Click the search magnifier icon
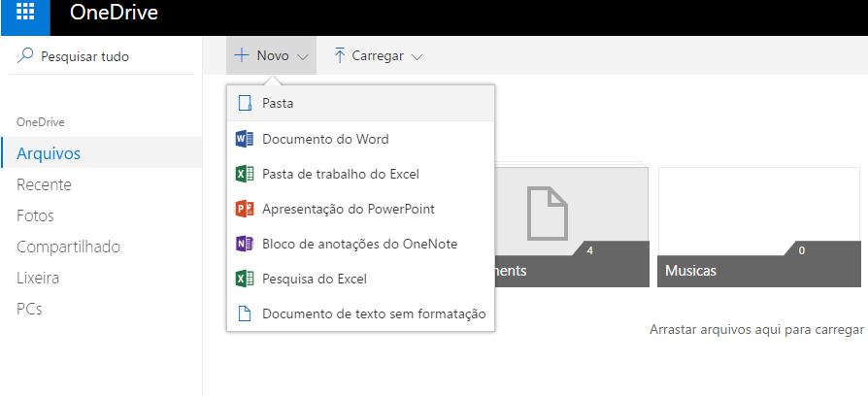This screenshot has height=396, width=868. click(x=25, y=56)
